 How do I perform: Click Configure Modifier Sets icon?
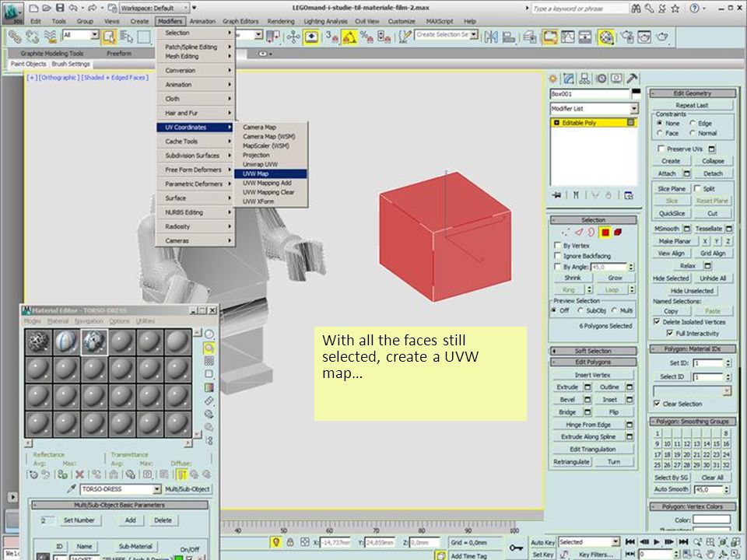(629, 195)
